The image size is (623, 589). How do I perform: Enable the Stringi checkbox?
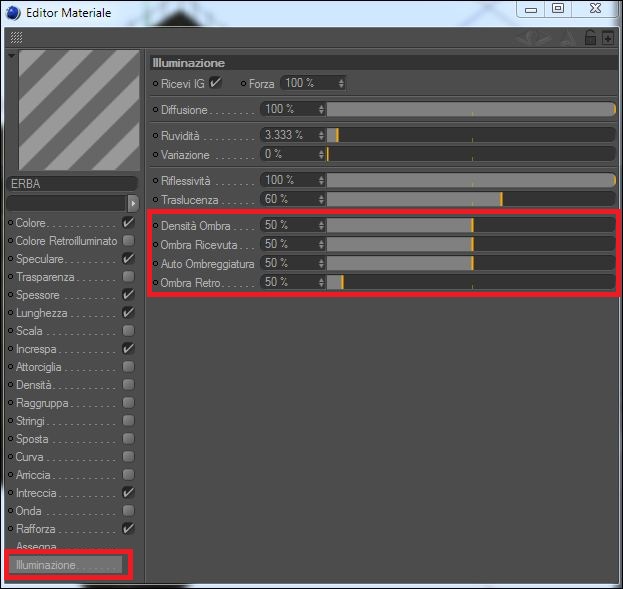coord(128,420)
